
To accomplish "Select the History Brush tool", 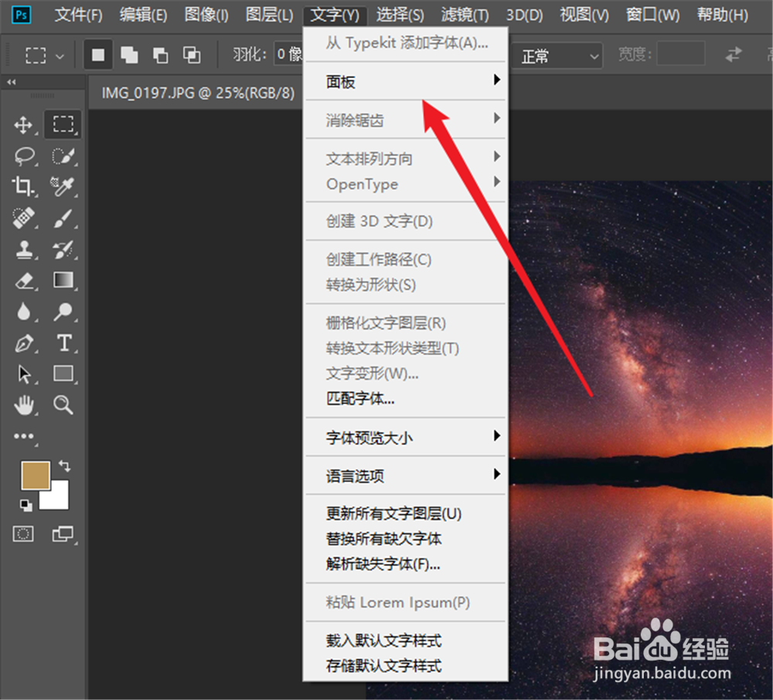I will click(x=63, y=250).
